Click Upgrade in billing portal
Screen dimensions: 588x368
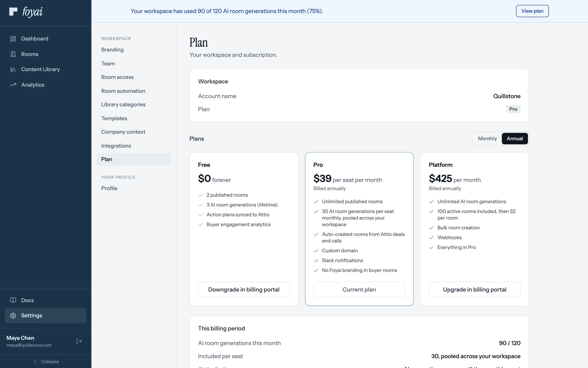coord(475,289)
